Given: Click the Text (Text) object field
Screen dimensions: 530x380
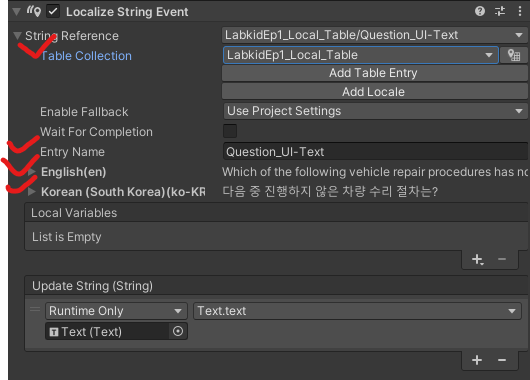Looking at the screenshot, I should [x=107, y=331].
